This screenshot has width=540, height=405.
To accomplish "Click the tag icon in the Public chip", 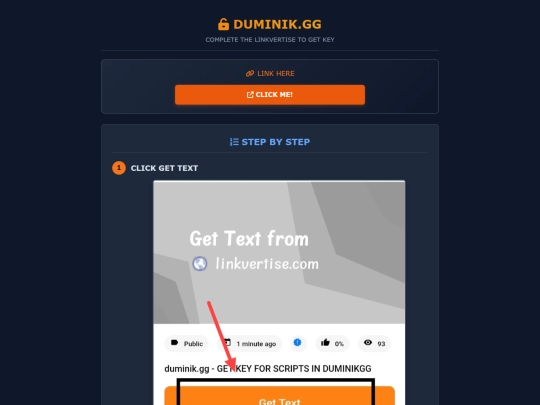I will 175,343.
